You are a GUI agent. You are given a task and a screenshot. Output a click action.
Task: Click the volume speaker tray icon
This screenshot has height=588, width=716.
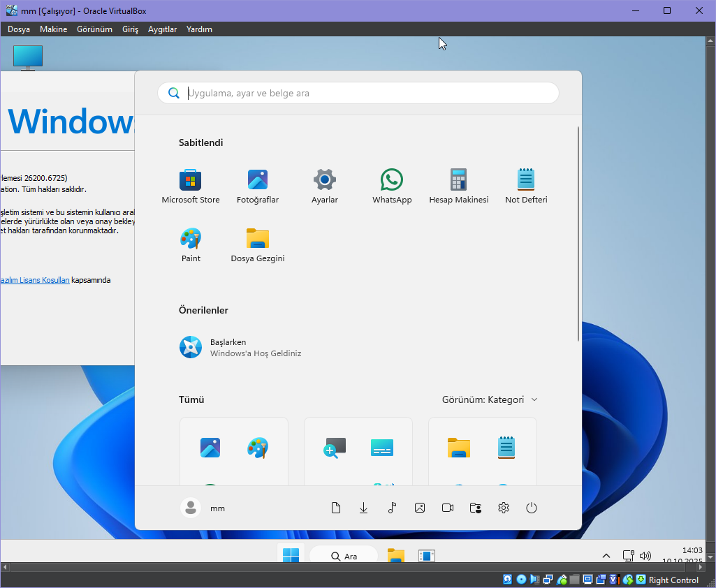point(645,556)
